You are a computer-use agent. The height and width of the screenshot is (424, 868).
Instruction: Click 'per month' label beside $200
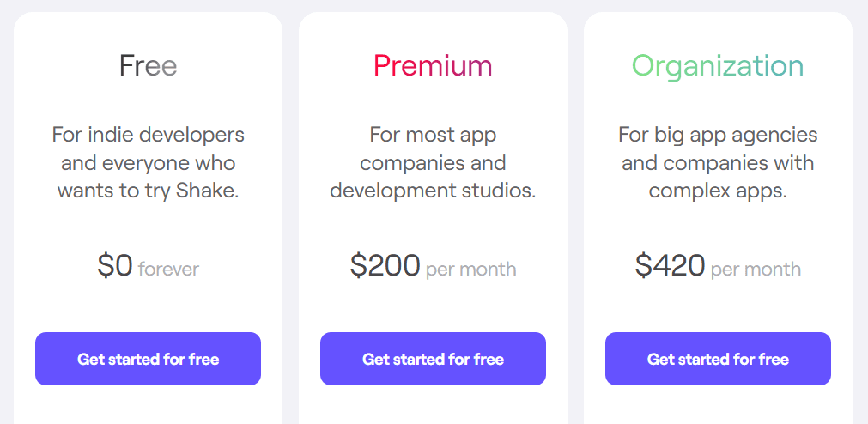coord(471,270)
